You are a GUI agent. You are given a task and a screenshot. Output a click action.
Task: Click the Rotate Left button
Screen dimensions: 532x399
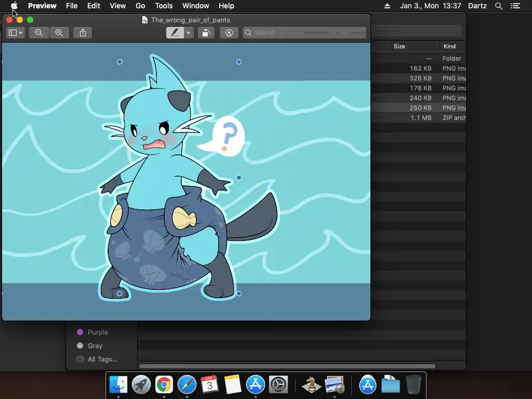tap(206, 33)
